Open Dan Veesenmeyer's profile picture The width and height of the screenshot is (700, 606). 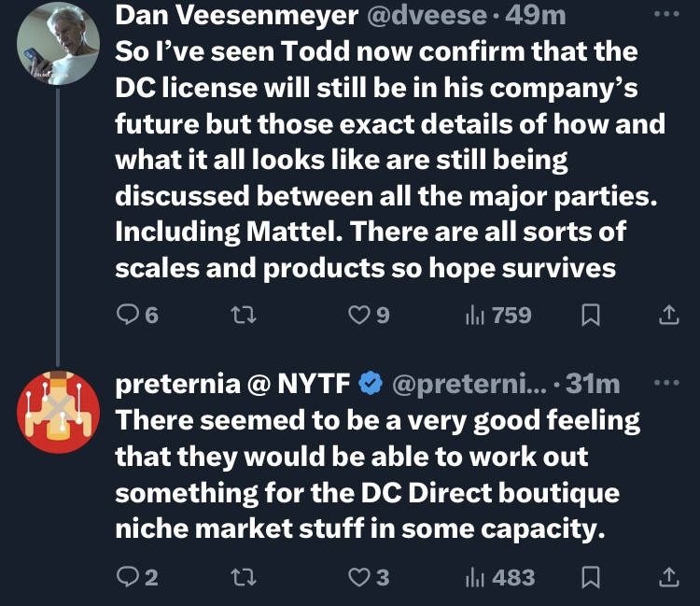pyautogui.click(x=59, y=44)
